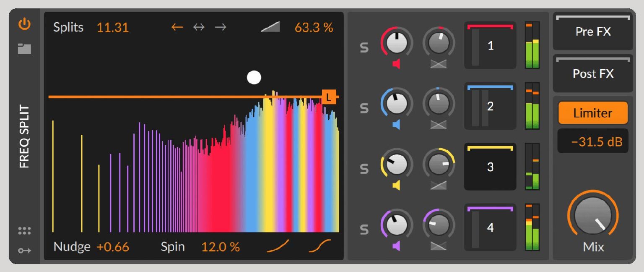
Task: Solo band 3 with its S button
Action: pyautogui.click(x=364, y=169)
